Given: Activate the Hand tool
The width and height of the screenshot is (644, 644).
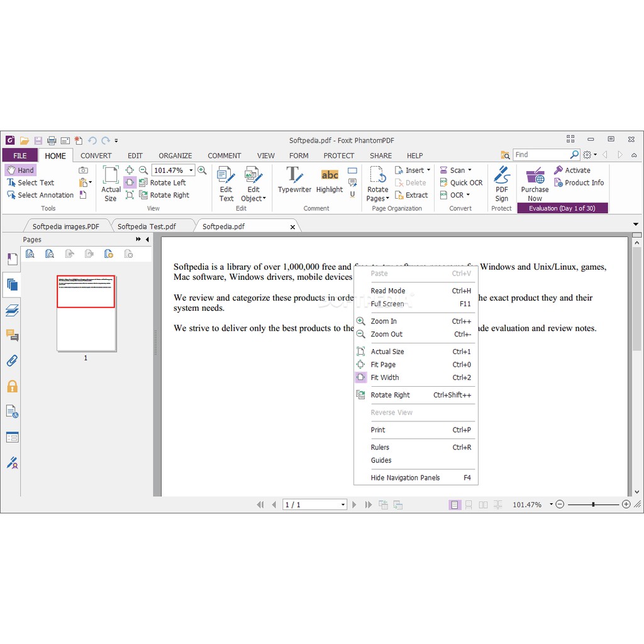Looking at the screenshot, I should 20,170.
